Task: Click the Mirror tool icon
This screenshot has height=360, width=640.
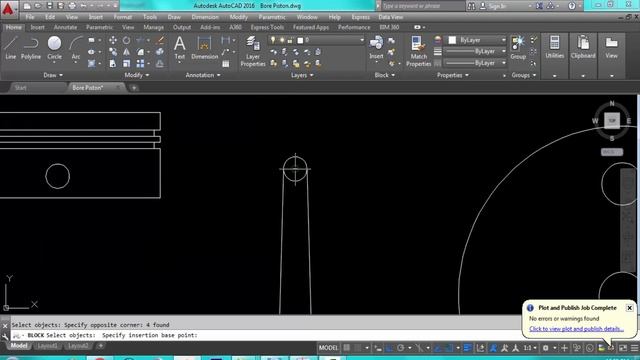Action: pos(127,52)
